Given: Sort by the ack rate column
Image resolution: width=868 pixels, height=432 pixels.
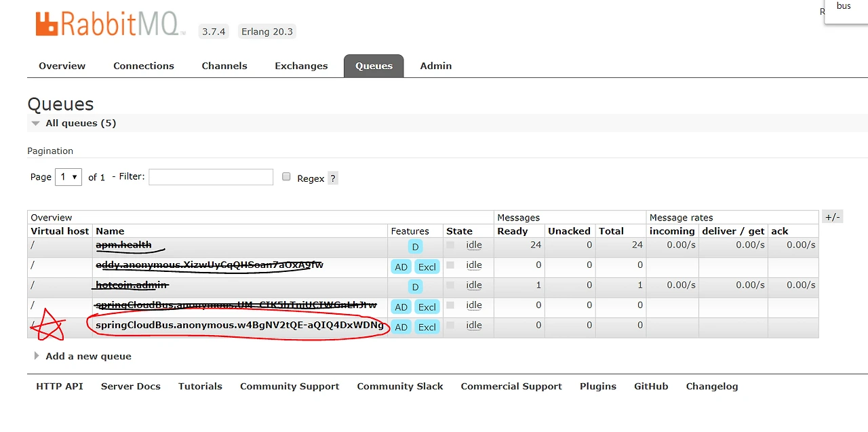Looking at the screenshot, I should pyautogui.click(x=780, y=231).
